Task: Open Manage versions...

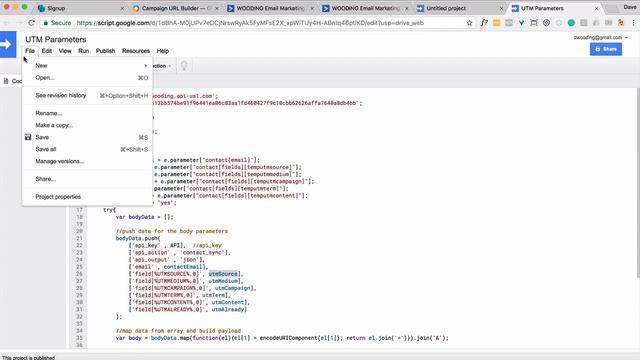Action: coord(87,161)
